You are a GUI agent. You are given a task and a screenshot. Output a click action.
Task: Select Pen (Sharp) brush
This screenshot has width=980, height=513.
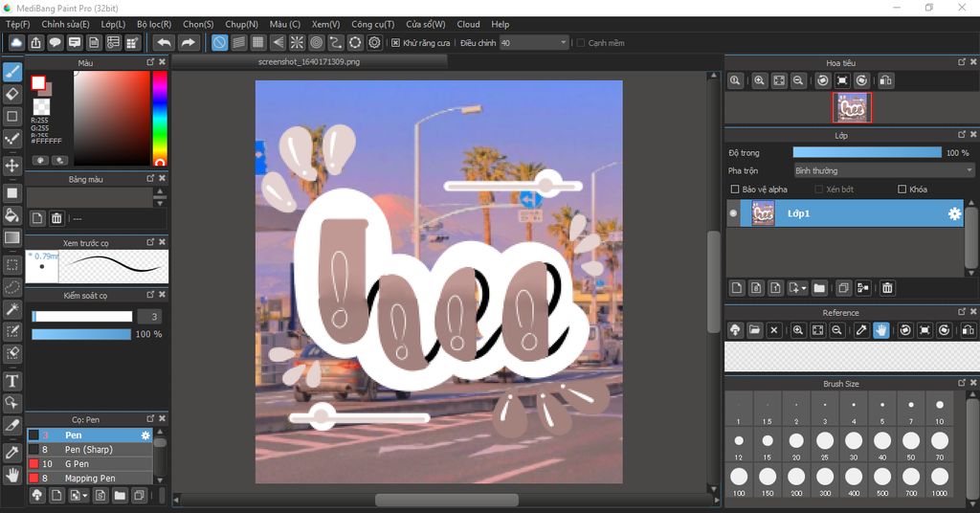tap(89, 450)
